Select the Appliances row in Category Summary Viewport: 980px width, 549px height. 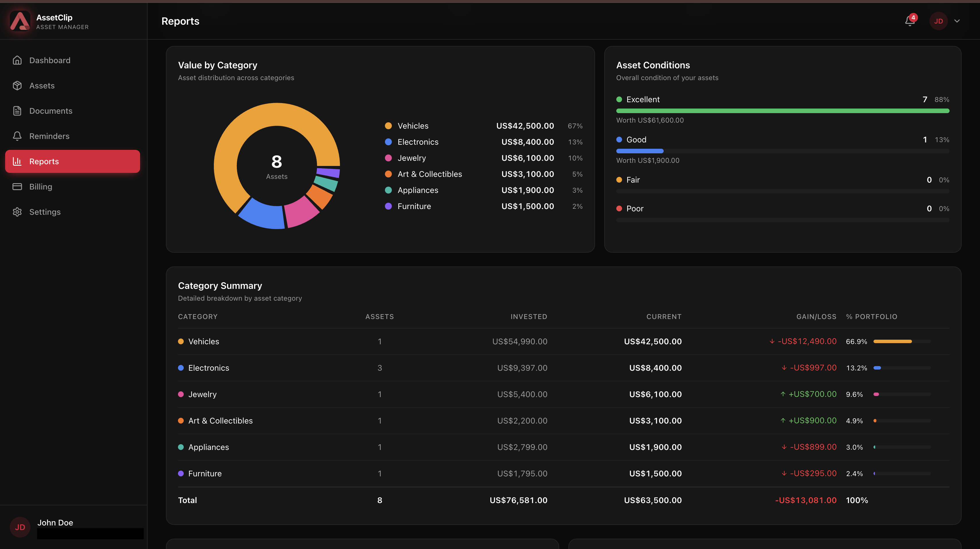point(563,447)
